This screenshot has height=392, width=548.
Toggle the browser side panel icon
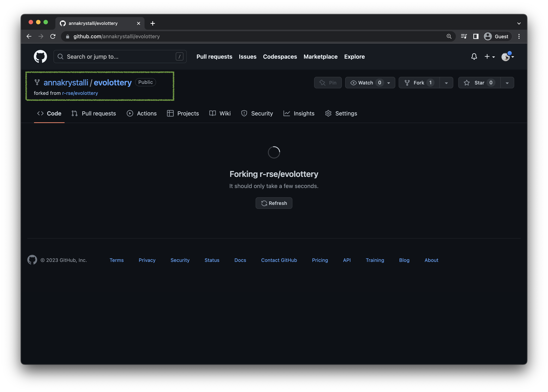click(476, 36)
